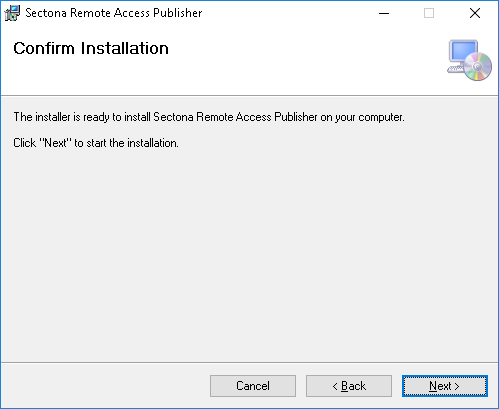Screen dimensions: 499x409
Task: Click the CD disc in the banner graphic
Action: pyautogui.click(x=478, y=67)
